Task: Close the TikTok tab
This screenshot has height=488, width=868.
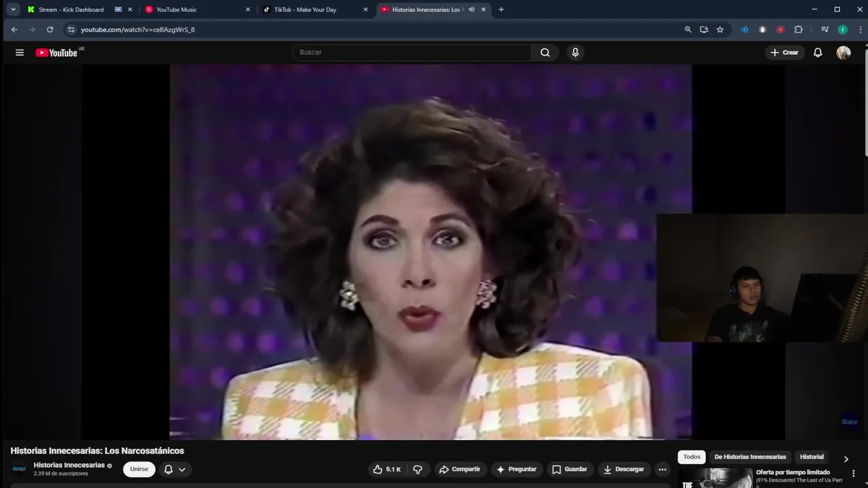Action: click(x=366, y=9)
